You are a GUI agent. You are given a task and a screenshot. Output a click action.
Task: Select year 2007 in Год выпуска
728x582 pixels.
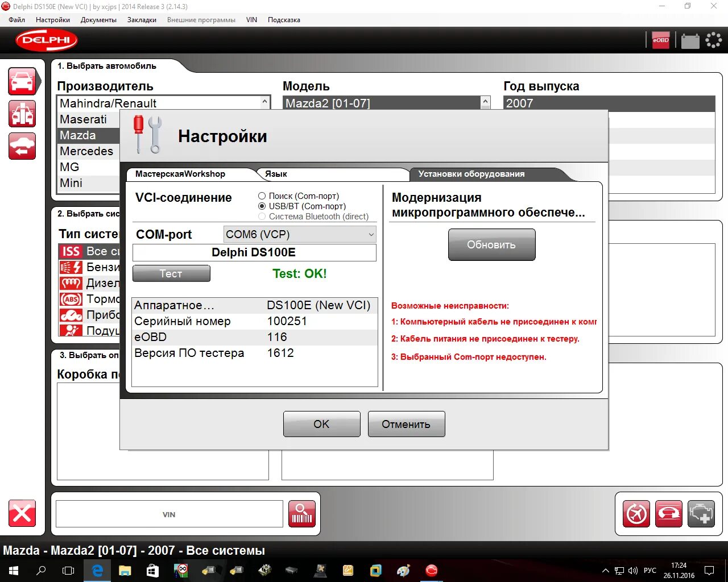[x=609, y=103]
